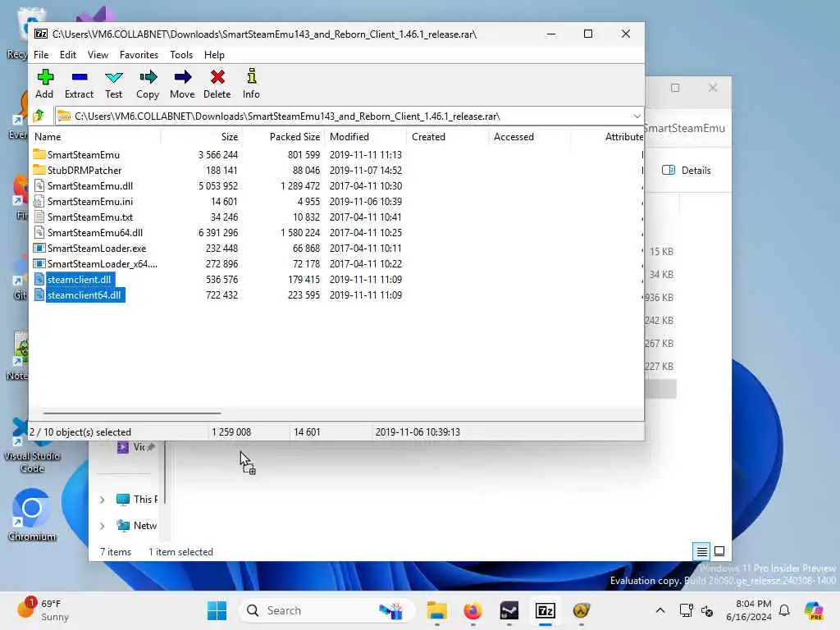The height and width of the screenshot is (630, 840).
Task: Click the Add toolbar icon
Action: [44, 84]
